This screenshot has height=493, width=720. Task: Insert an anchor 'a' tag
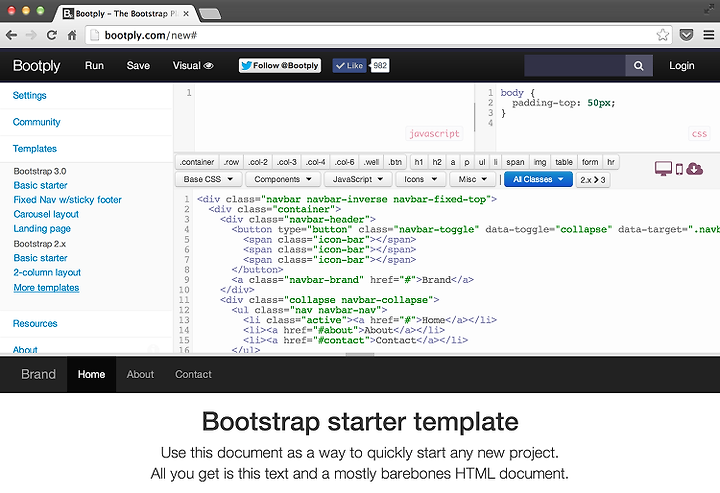click(x=453, y=162)
